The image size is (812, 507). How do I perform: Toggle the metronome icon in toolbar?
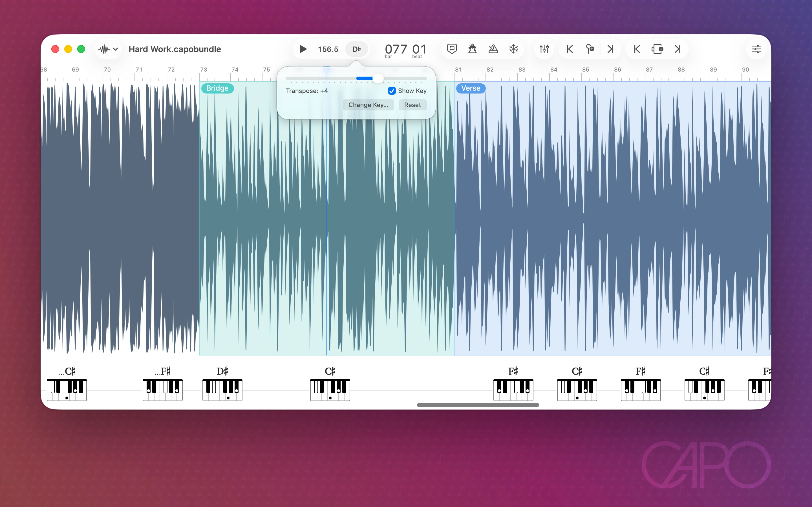point(493,49)
